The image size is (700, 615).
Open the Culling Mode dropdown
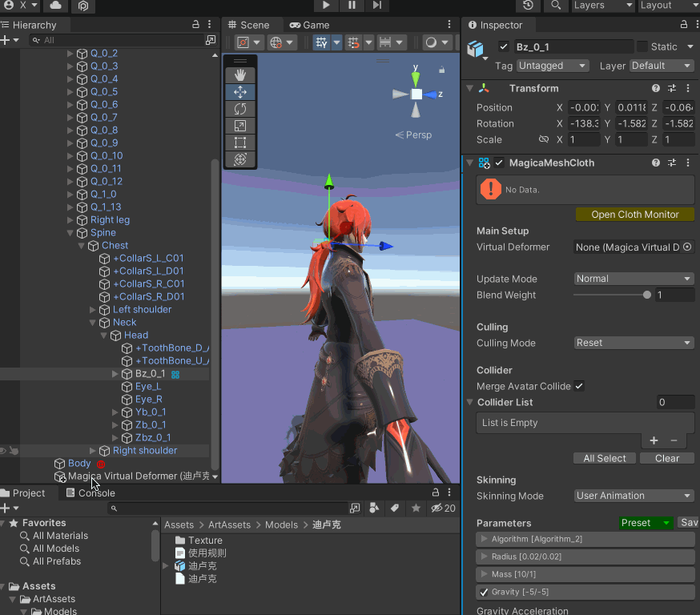(x=634, y=343)
